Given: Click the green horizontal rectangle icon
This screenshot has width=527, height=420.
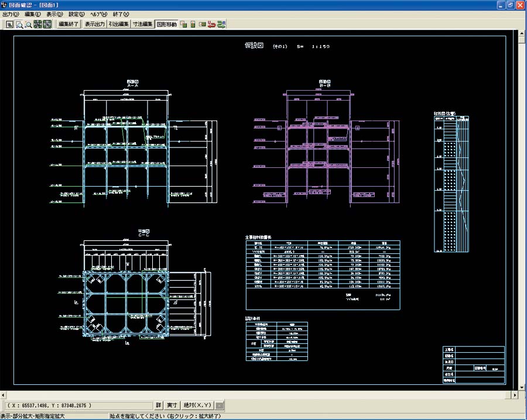Looking at the screenshot, I should (203, 24).
